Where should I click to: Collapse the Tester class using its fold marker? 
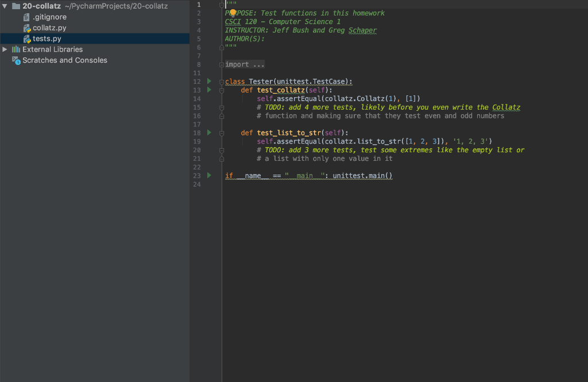(x=222, y=81)
